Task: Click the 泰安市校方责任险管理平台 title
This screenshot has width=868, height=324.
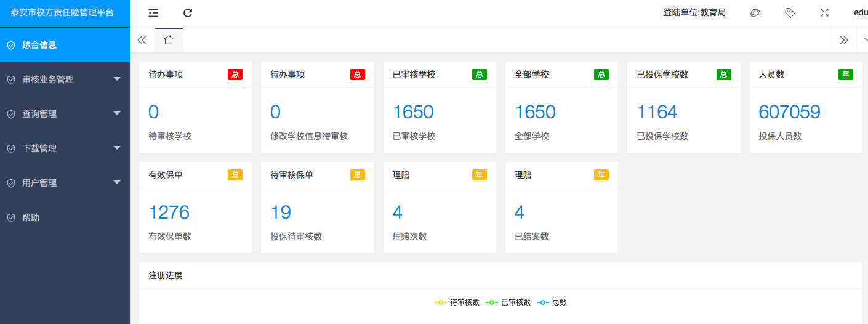Action: 62,12
